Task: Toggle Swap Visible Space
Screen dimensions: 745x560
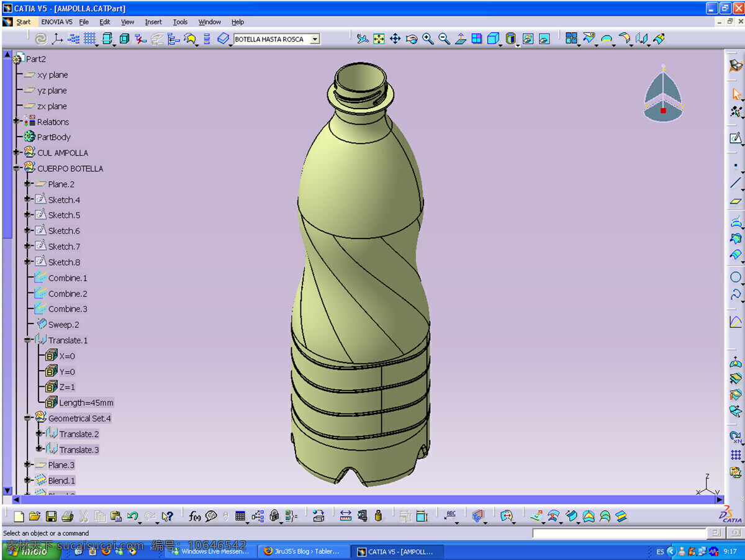Action: [x=544, y=39]
